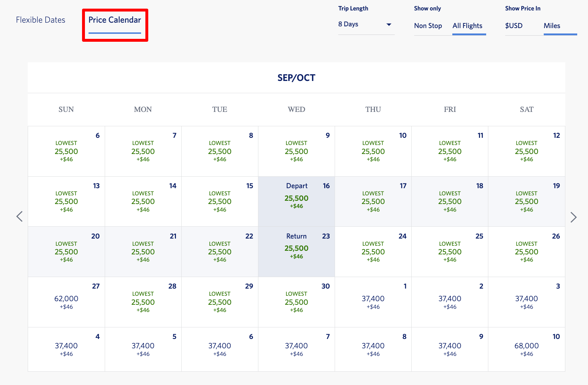This screenshot has width=588, height=385.
Task: Pick Monday 14 lowest fare
Action: point(143,201)
